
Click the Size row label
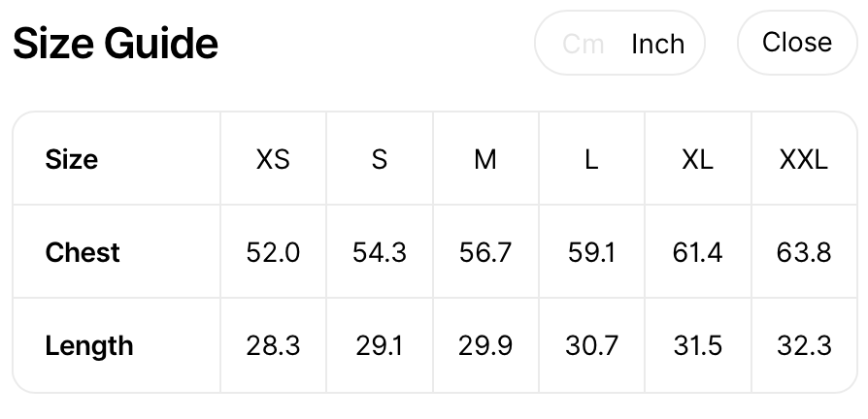72,160
